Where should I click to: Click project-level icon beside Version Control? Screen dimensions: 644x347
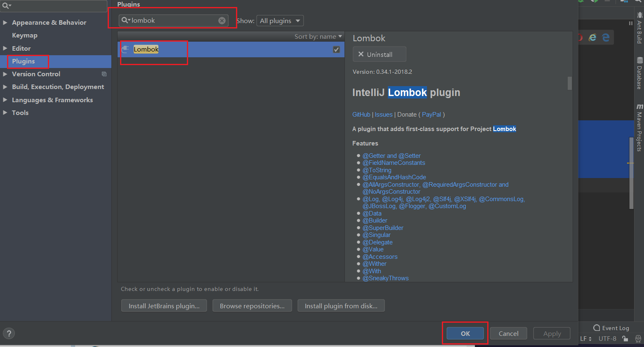pyautogui.click(x=104, y=74)
